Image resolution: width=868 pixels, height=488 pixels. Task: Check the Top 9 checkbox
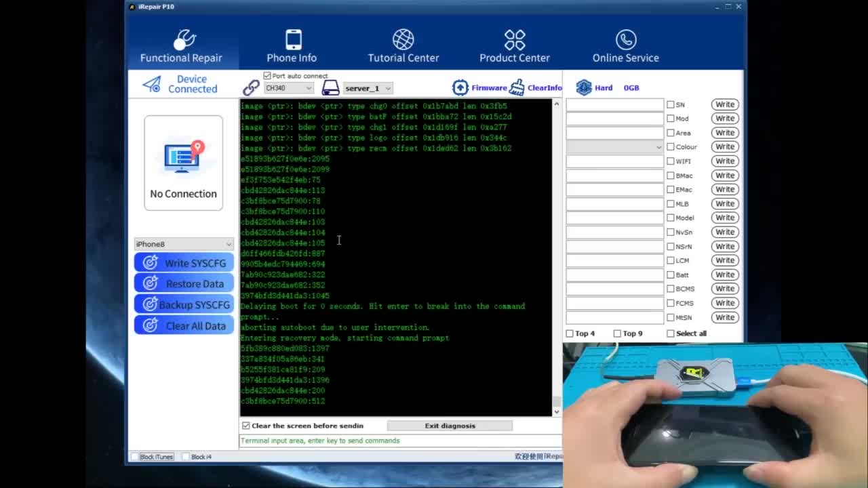617,333
